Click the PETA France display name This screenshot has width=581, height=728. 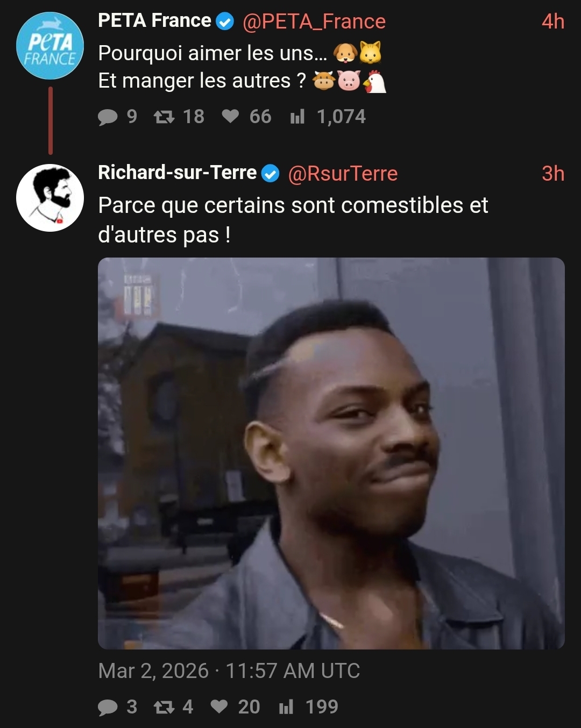pyautogui.click(x=154, y=21)
